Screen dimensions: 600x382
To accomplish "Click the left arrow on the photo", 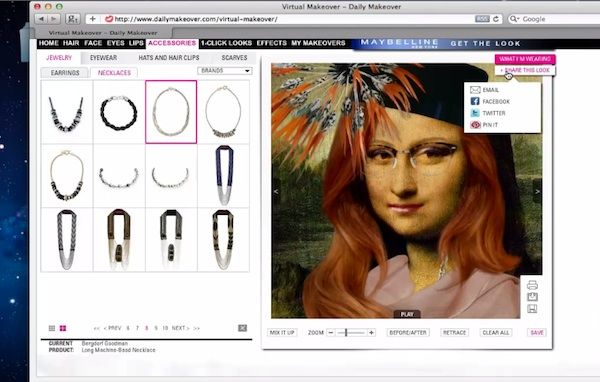I will click(276, 191).
